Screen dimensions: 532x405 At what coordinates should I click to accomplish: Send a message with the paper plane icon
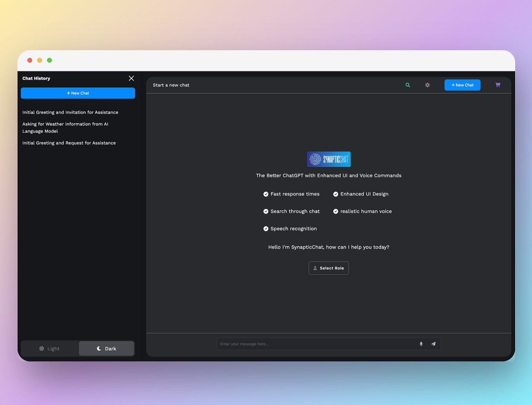(433, 344)
